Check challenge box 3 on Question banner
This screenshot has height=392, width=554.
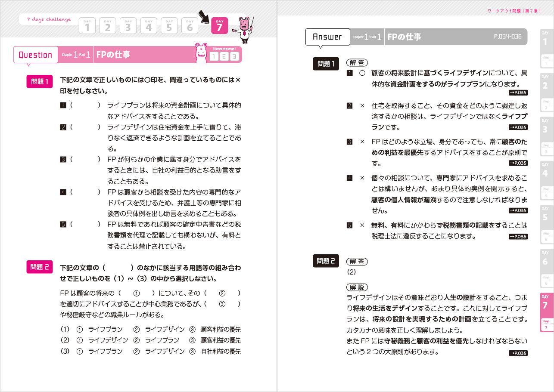point(234,56)
